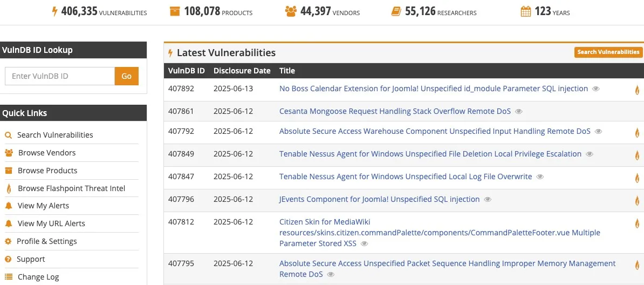
Task: Click the flame icon for Browse Flashpoint Threat Intel
Action: [x=9, y=189]
